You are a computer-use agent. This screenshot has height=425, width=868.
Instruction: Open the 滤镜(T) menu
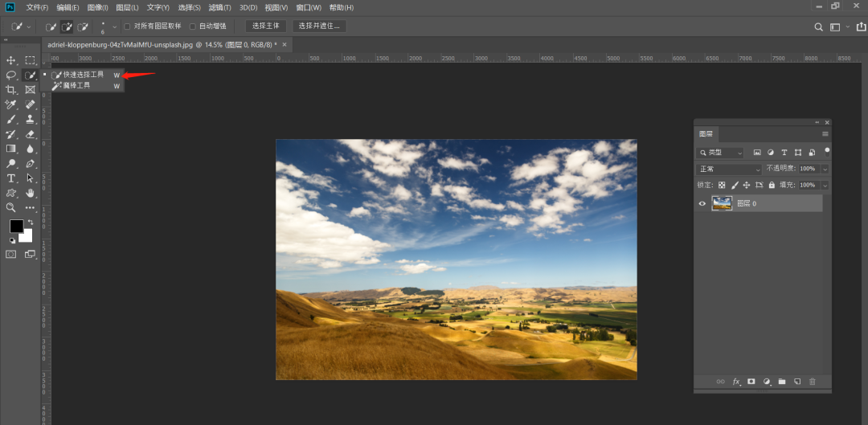(219, 7)
